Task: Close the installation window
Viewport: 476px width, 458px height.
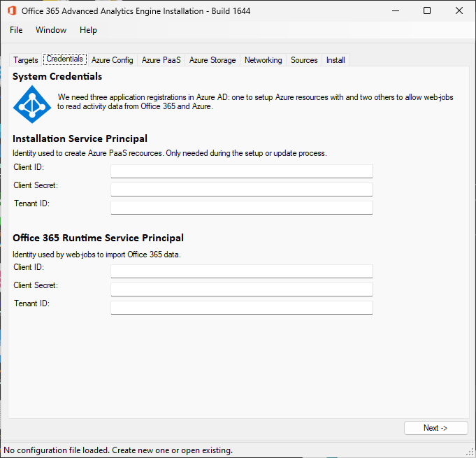Action: point(459,11)
